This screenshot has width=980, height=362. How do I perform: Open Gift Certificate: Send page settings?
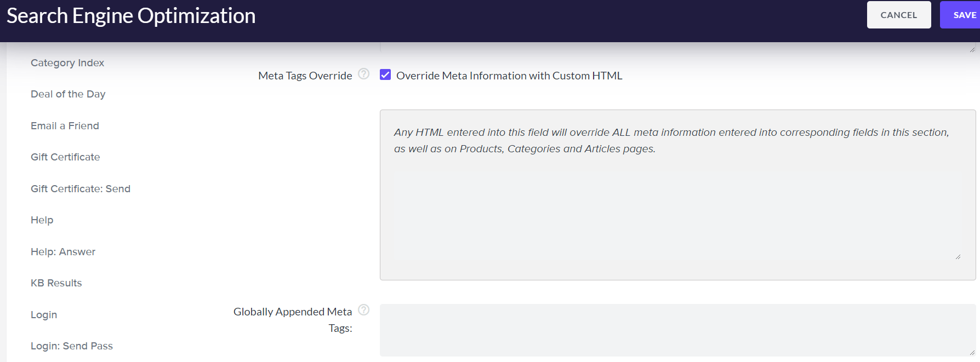[81, 189]
